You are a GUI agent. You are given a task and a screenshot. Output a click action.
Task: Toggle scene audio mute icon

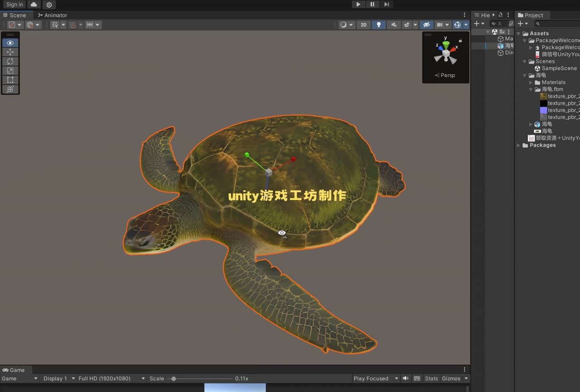click(x=394, y=24)
